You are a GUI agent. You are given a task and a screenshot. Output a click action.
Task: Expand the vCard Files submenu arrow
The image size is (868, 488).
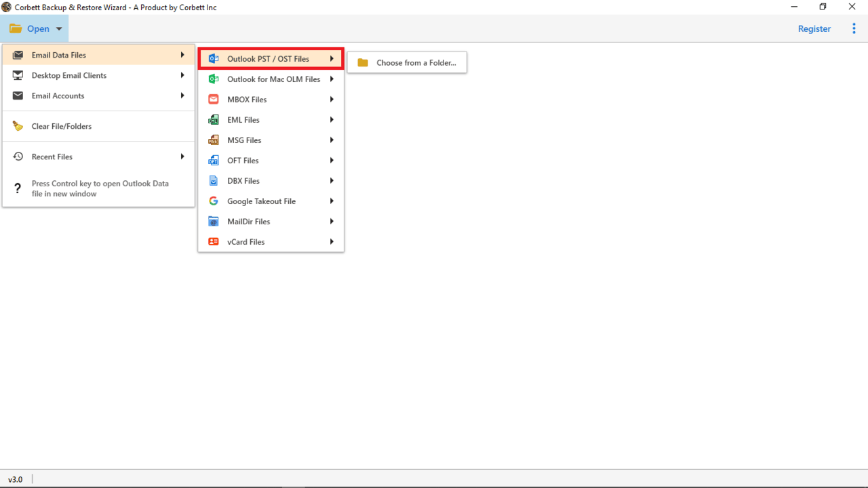pyautogui.click(x=332, y=242)
